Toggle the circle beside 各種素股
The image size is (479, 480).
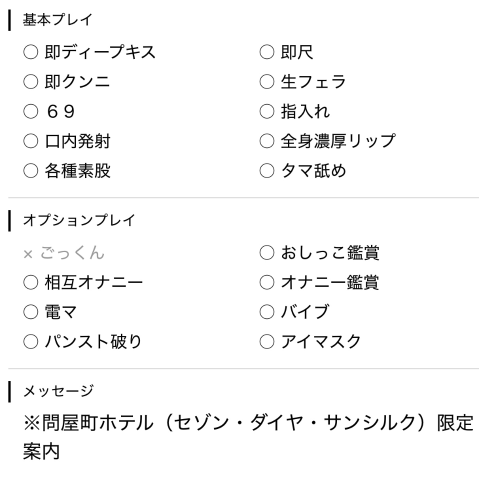click(x=30, y=171)
